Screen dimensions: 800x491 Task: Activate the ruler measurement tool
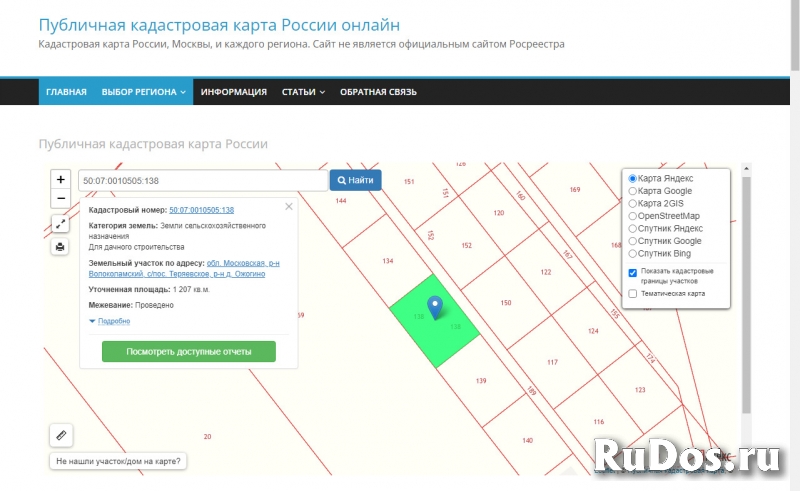coord(61,435)
